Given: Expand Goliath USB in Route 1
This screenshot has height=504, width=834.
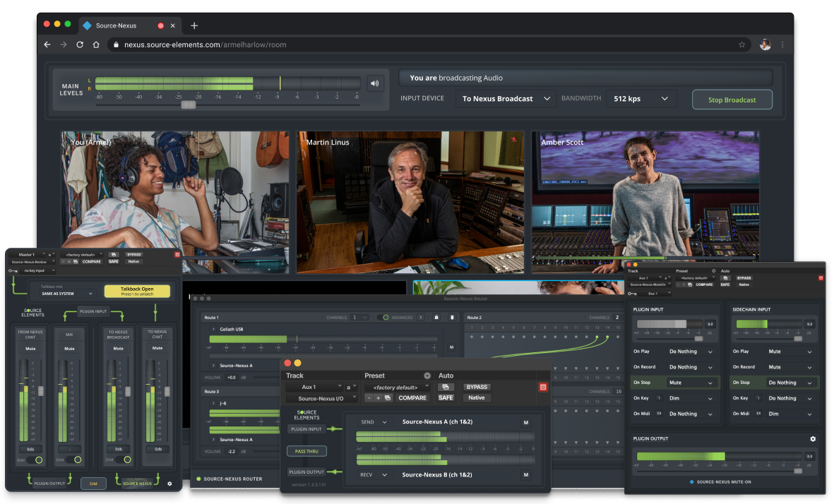Looking at the screenshot, I should point(214,329).
